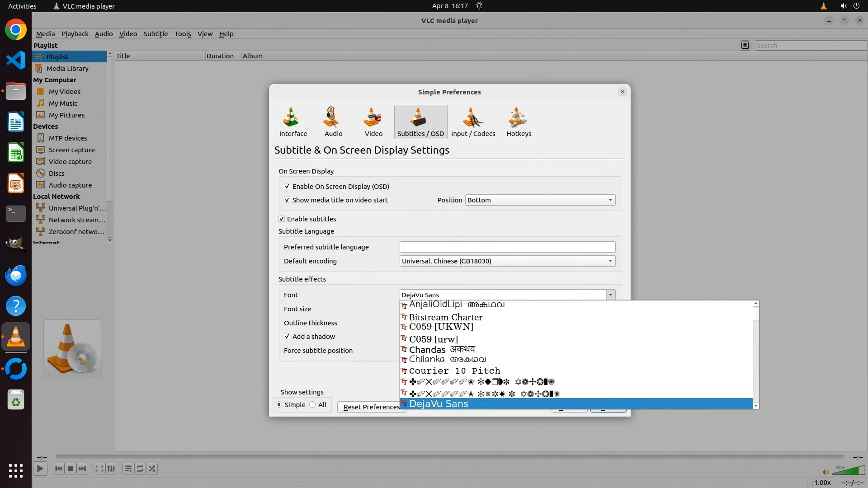The height and width of the screenshot is (488, 868).
Task: Disable Enable On Screen Display checkbox
Action: [287, 187]
